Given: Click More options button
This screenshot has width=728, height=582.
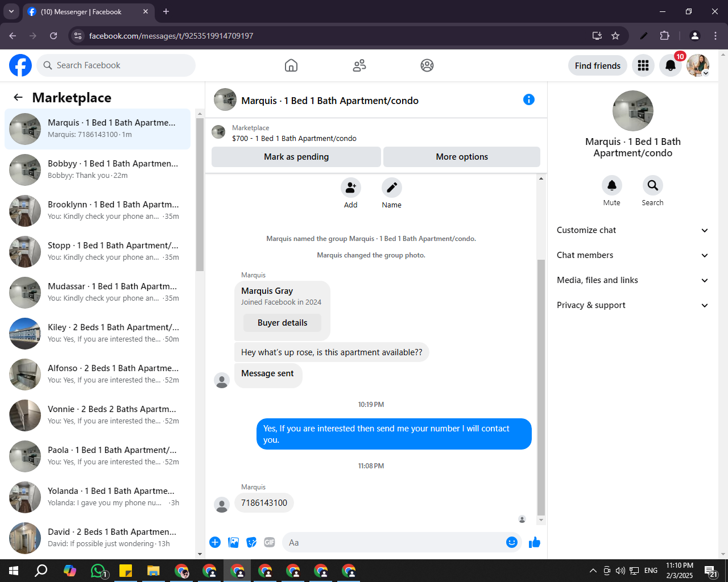Looking at the screenshot, I should (462, 157).
